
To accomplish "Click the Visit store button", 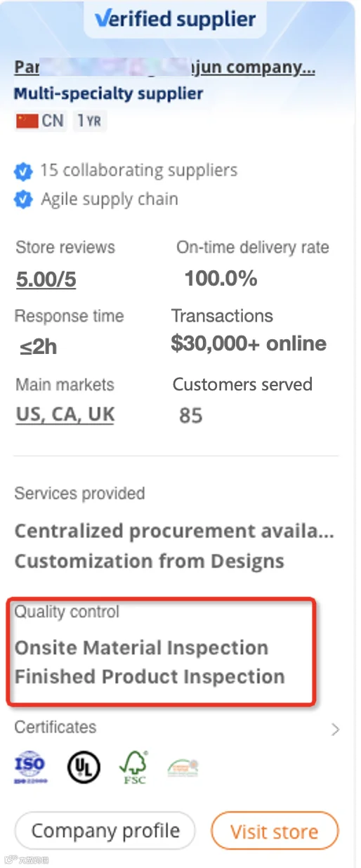I will pyautogui.click(x=275, y=832).
